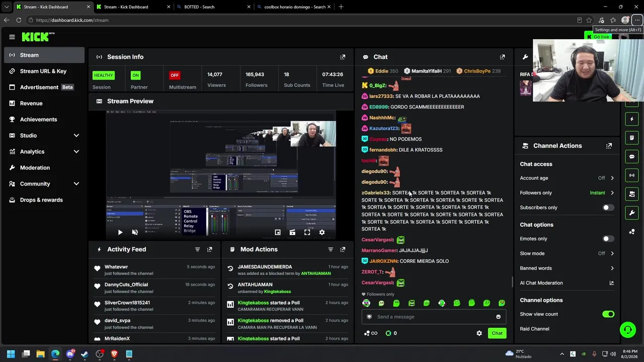Open browser tab list dropdown arrow
Image resolution: width=644 pixels, height=362 pixels.
tap(7, 7)
